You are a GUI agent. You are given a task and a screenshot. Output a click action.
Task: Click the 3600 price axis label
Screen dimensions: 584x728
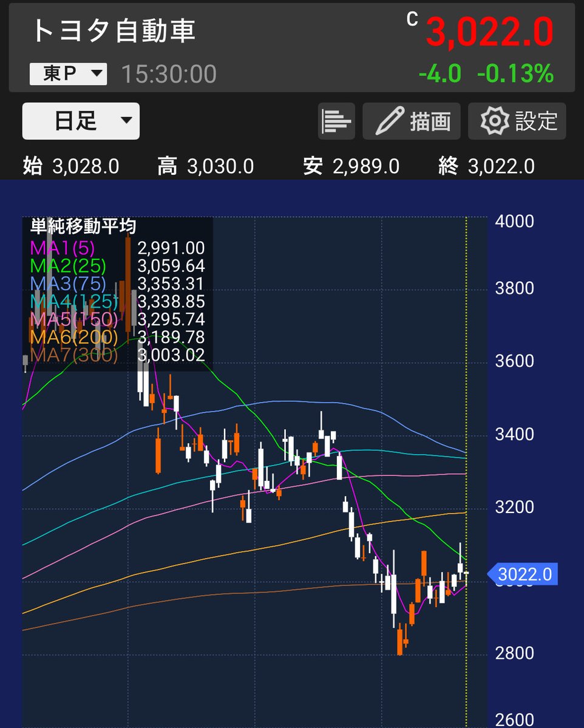[514, 361]
